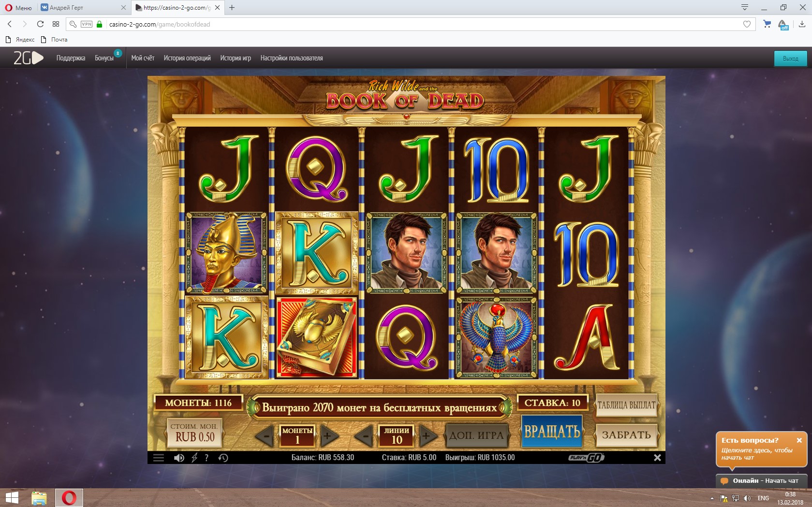Open browser downloads icon
Image resolution: width=812 pixels, height=507 pixels.
tap(802, 24)
